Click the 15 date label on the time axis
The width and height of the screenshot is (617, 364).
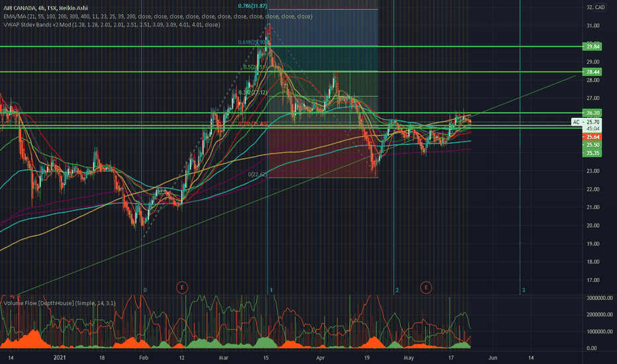coord(265,357)
